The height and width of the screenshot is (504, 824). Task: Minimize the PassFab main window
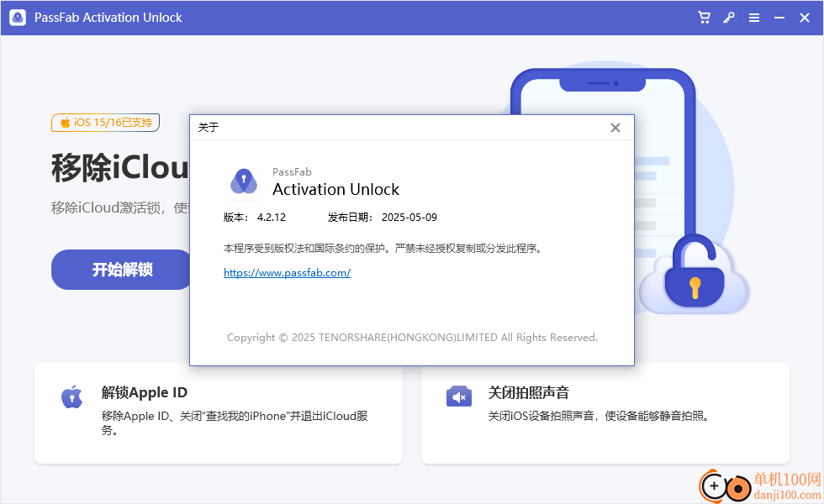tap(779, 18)
